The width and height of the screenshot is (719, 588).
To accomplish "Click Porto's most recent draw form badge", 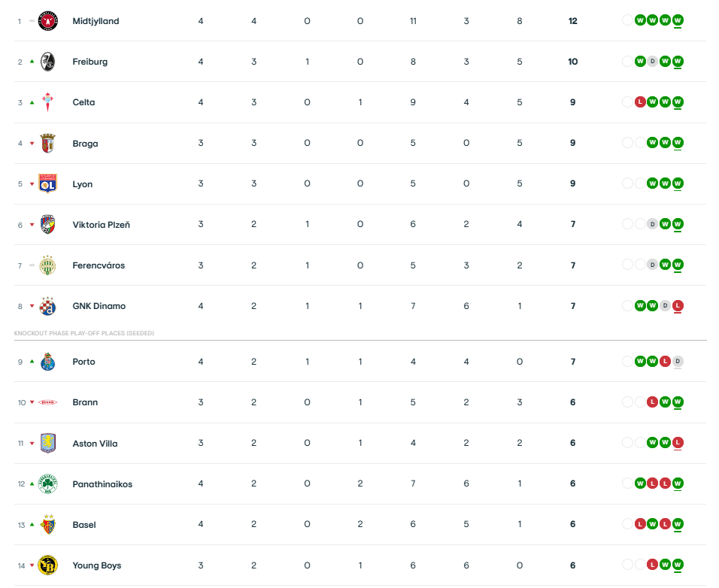I will coord(678,362).
